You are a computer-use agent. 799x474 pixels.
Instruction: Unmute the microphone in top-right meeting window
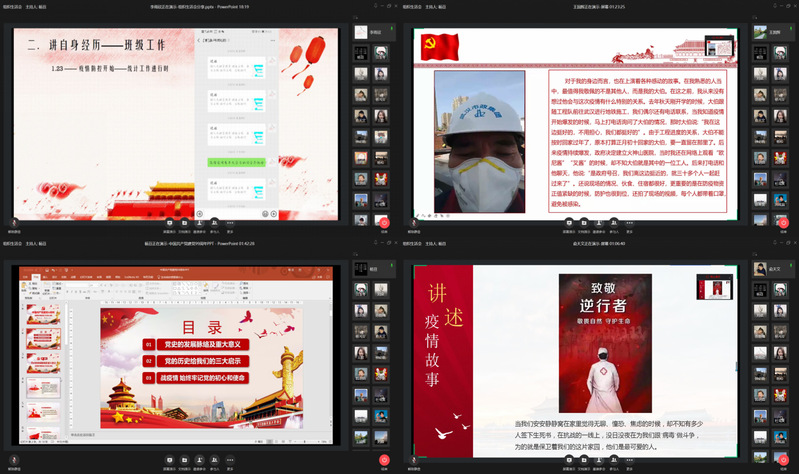pos(414,223)
